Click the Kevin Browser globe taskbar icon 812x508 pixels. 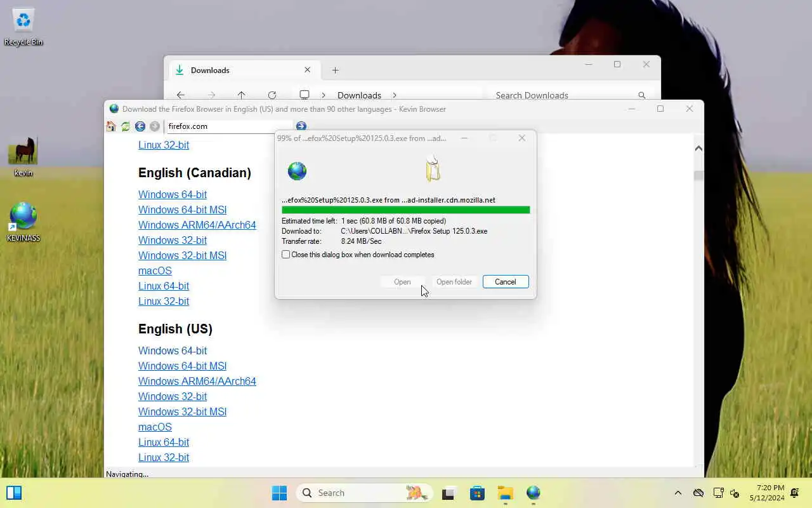pos(534,493)
